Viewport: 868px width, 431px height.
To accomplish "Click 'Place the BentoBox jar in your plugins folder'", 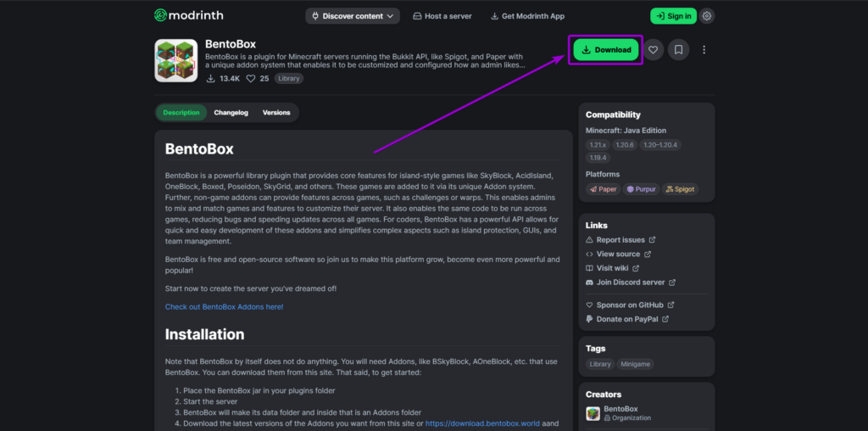I will pos(259,390).
